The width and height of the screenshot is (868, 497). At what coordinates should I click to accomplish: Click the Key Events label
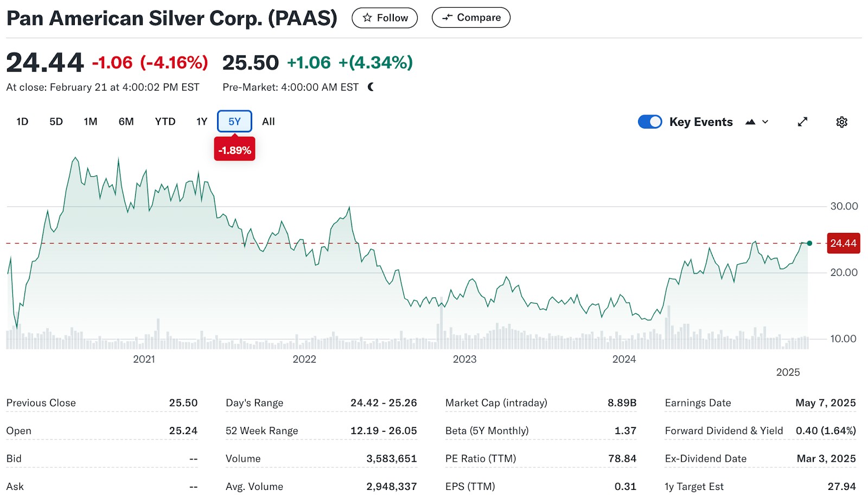tap(701, 122)
